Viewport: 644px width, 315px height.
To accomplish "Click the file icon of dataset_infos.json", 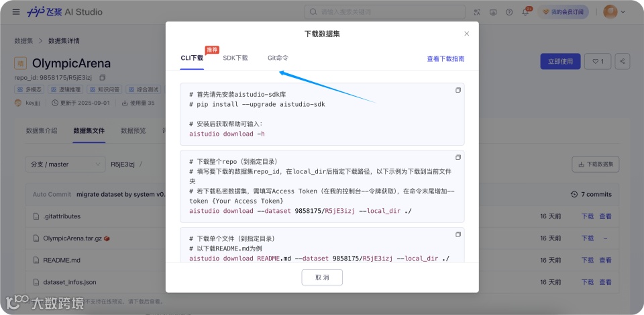I will [x=36, y=283].
